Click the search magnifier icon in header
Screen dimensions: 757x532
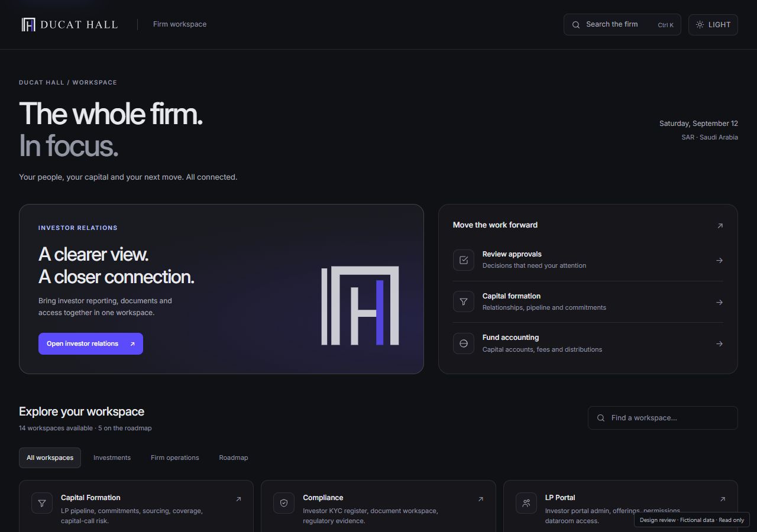click(576, 25)
